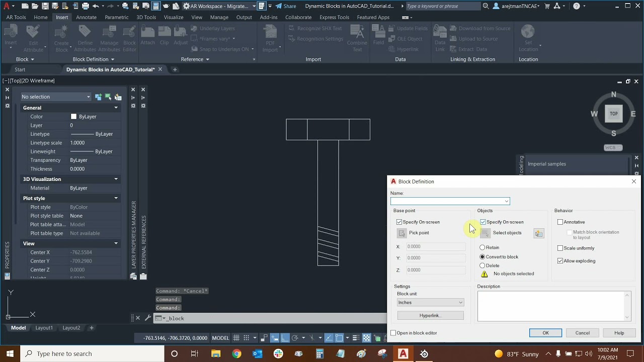Click Select objects icon button in Block Definition
Image resolution: width=644 pixels, height=362 pixels.
tap(486, 233)
